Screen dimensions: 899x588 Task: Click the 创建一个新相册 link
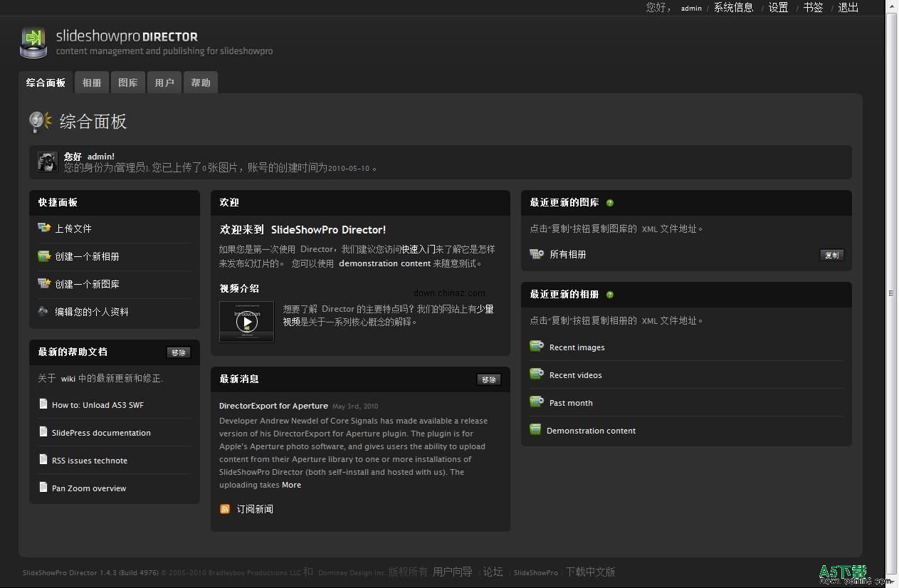87,256
